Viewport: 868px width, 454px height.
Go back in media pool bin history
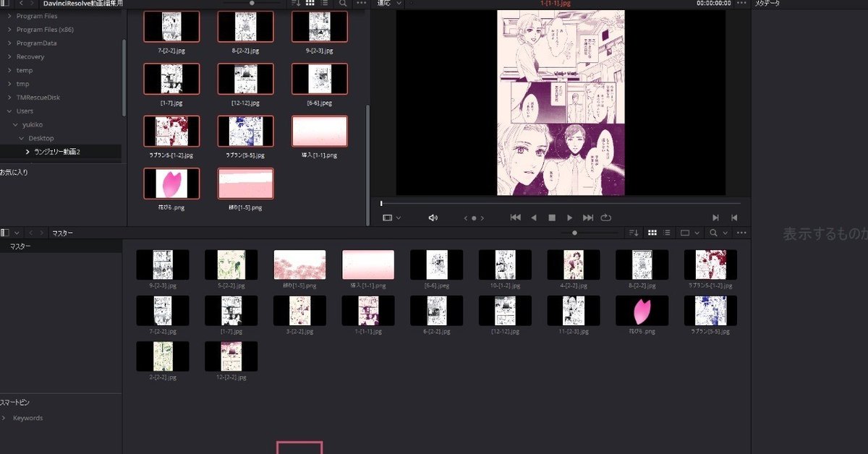(x=31, y=233)
